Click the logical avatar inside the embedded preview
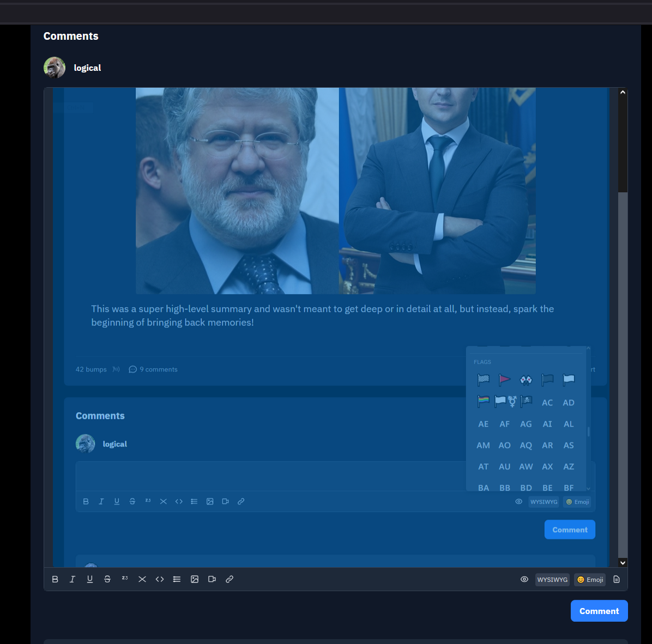This screenshot has height=644, width=652. click(85, 443)
